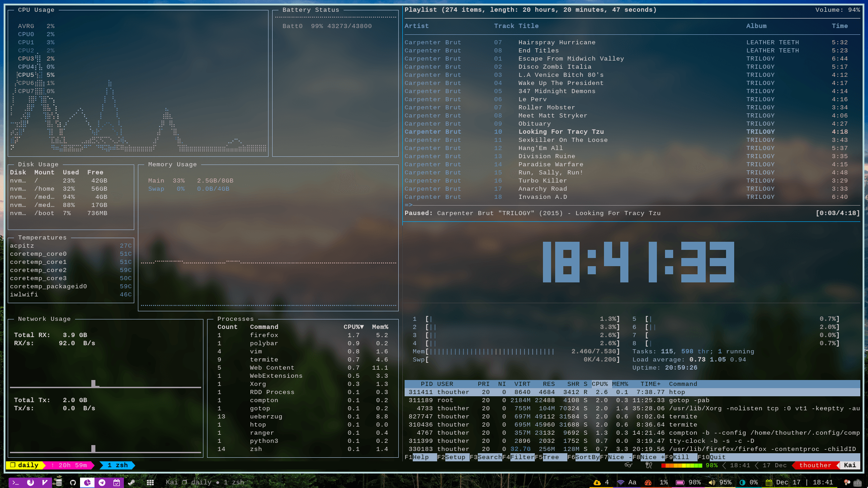Click the 'Kai' hostname segment in tmux

[x=850, y=465]
